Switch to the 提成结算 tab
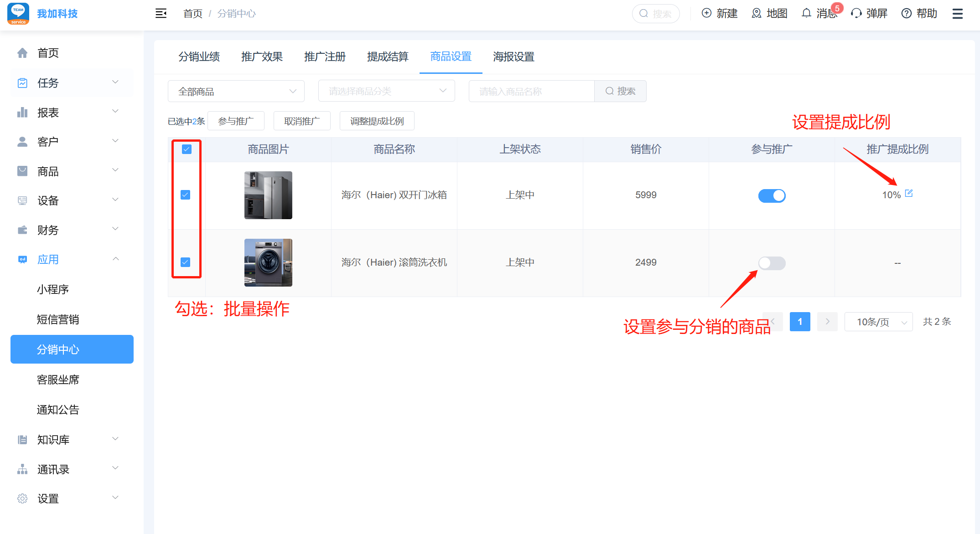980x534 pixels. tap(388, 57)
